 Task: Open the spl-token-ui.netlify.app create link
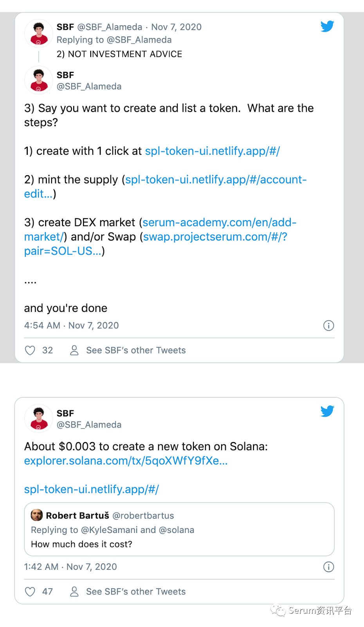pos(212,151)
